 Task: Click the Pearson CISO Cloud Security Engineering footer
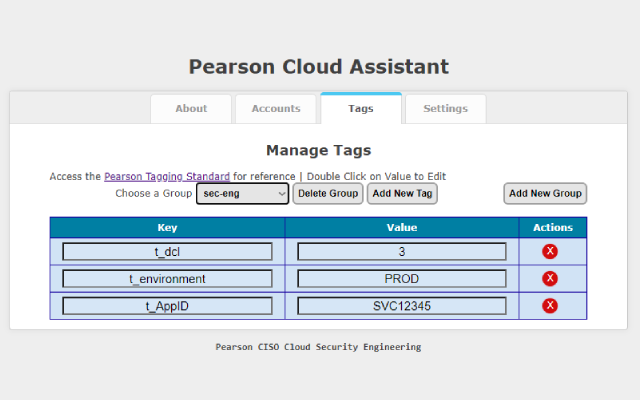(318, 347)
